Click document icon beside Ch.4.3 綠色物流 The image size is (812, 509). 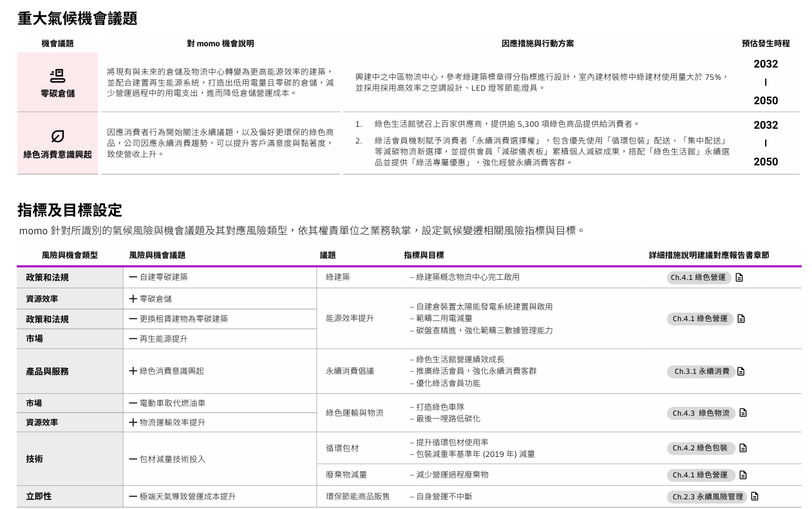(x=743, y=413)
